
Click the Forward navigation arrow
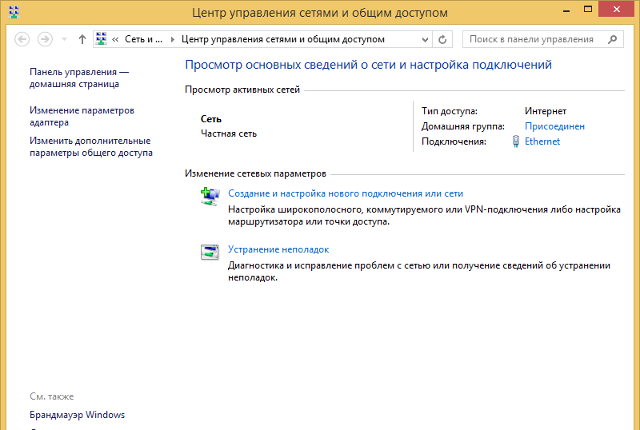click(45, 39)
